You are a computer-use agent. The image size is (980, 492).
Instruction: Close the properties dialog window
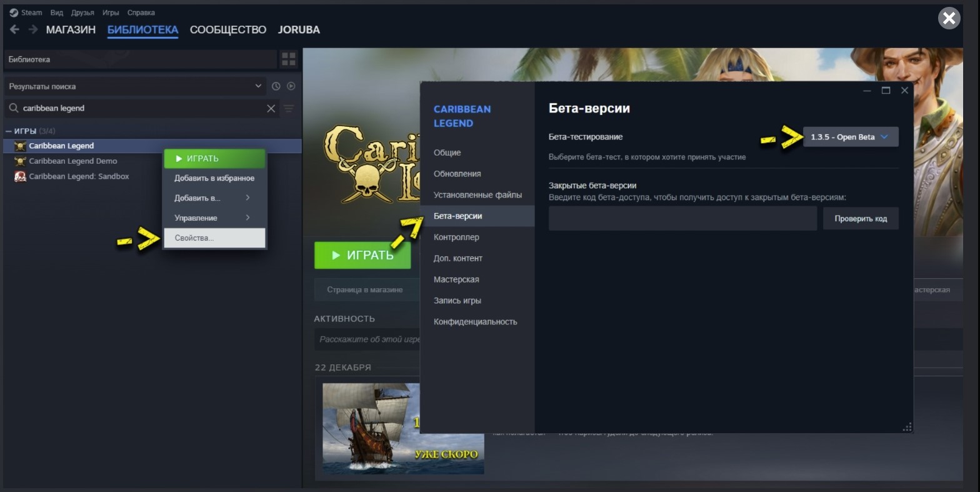pyautogui.click(x=904, y=91)
